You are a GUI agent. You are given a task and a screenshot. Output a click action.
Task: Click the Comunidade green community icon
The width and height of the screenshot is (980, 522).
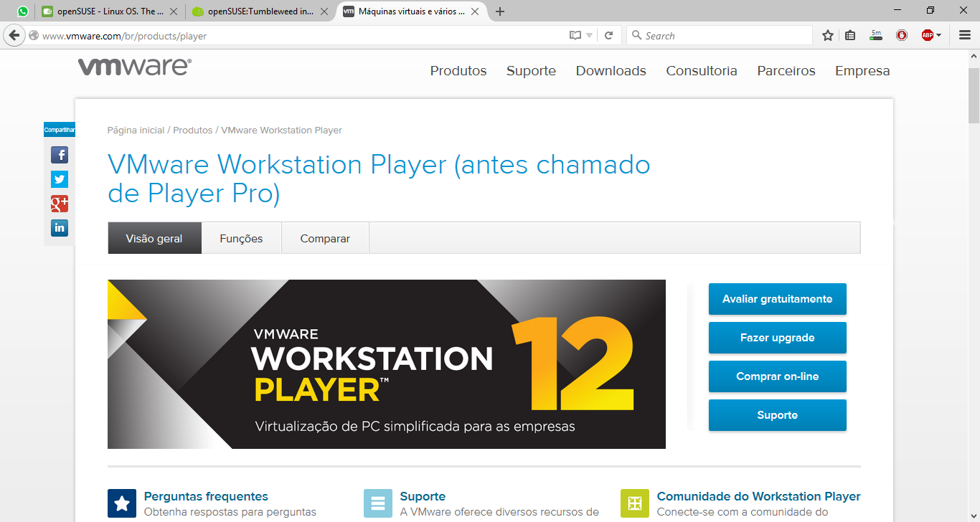[635, 503]
